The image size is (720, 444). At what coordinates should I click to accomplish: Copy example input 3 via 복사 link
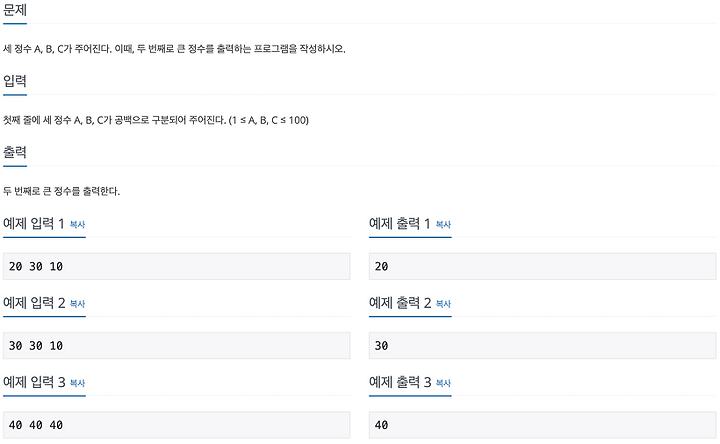point(77,383)
